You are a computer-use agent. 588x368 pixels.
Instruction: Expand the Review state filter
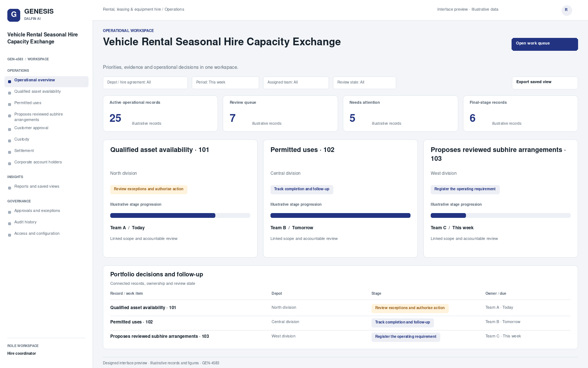tap(364, 82)
